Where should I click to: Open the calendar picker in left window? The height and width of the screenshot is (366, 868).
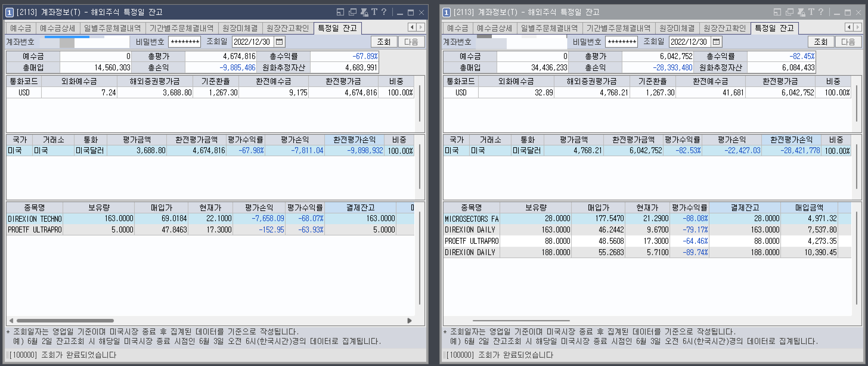[x=279, y=42]
